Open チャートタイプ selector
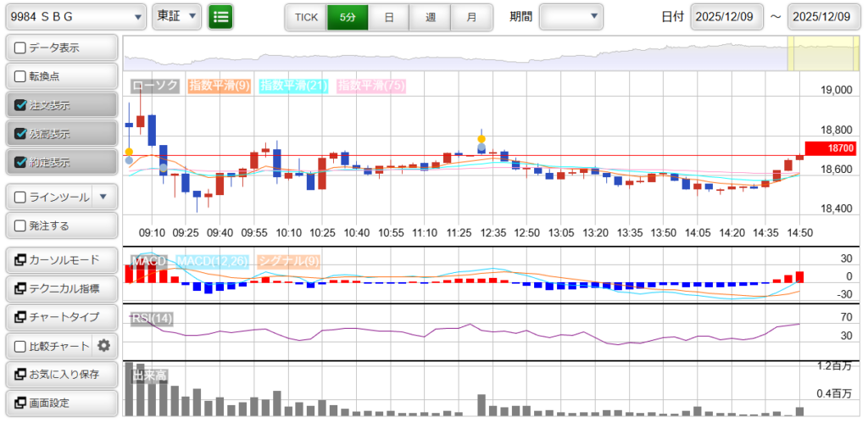This screenshot has height=423, width=868. pyautogui.click(x=61, y=317)
